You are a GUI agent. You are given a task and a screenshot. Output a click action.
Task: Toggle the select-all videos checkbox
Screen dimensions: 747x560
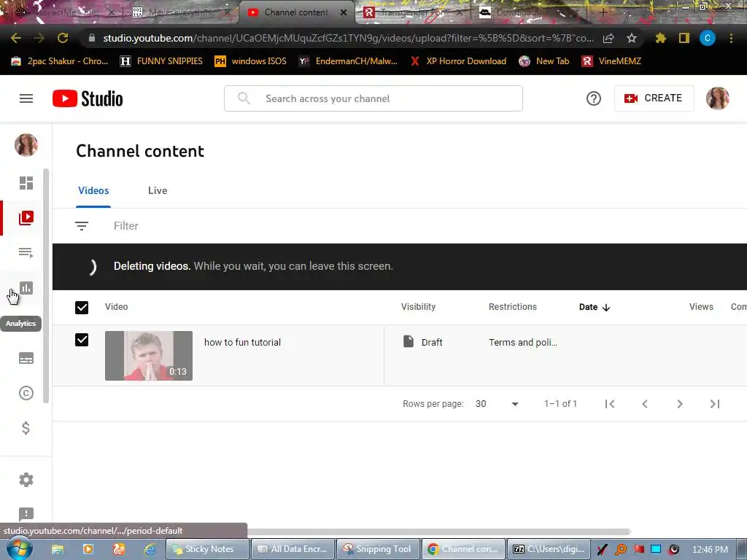pyautogui.click(x=82, y=308)
